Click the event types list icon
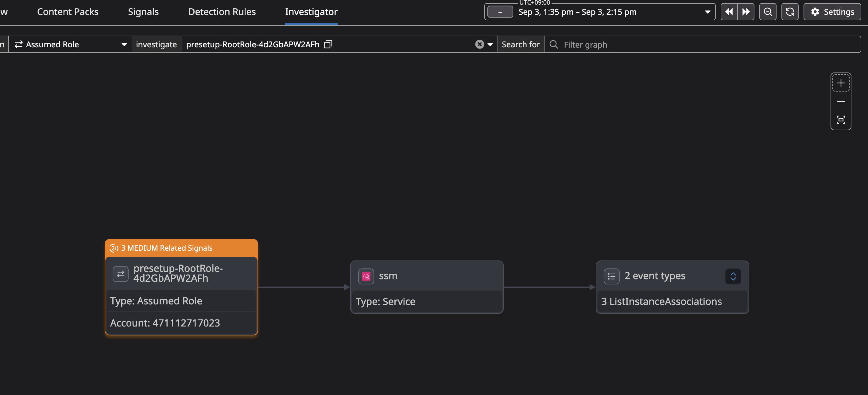The height and width of the screenshot is (395, 868). [x=611, y=277]
